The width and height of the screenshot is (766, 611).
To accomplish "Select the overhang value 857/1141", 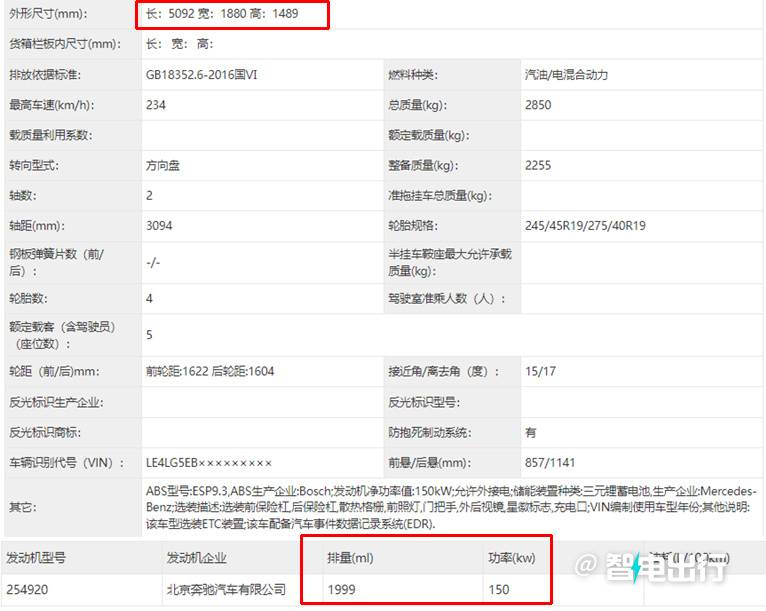I will tap(550, 463).
